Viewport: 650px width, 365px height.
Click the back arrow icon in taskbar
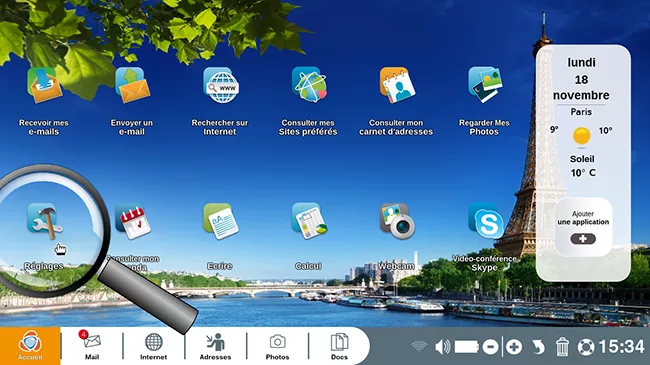[x=538, y=347]
